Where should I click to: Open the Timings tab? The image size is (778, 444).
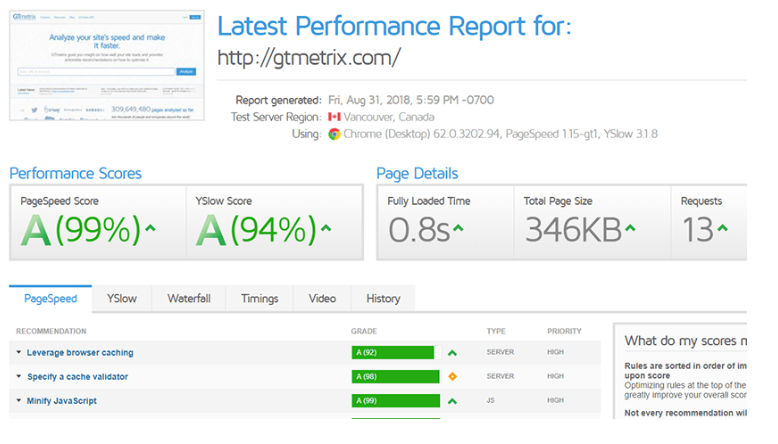[259, 299]
